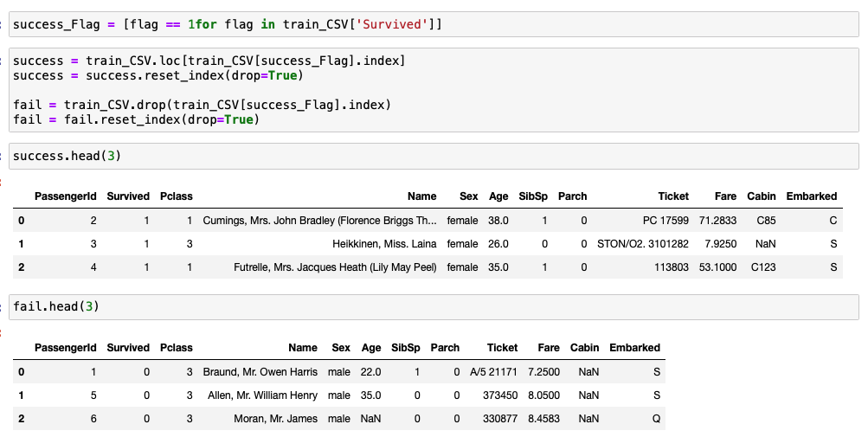Click Ticket header in success table
Image resolution: width=868 pixels, height=437 pixels.
tap(673, 196)
